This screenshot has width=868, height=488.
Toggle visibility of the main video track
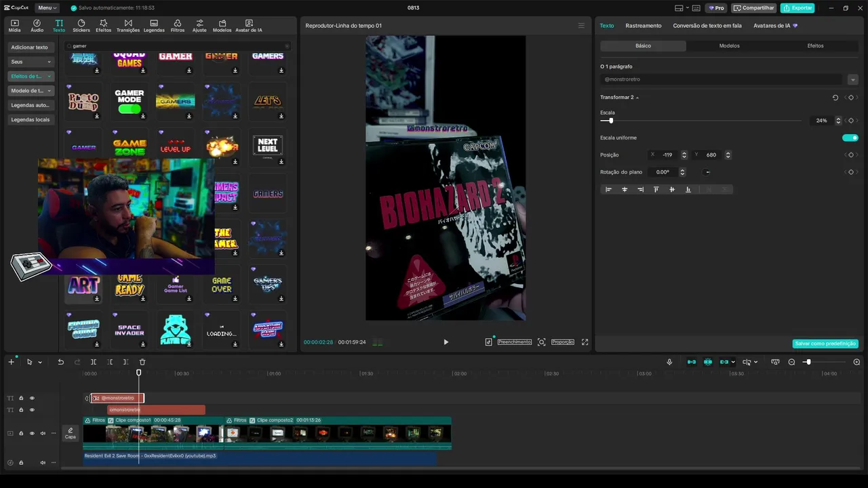pos(32,433)
